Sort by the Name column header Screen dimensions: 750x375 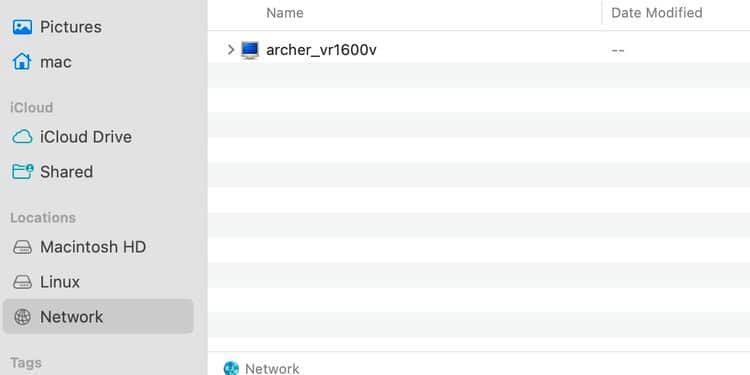[x=285, y=13]
